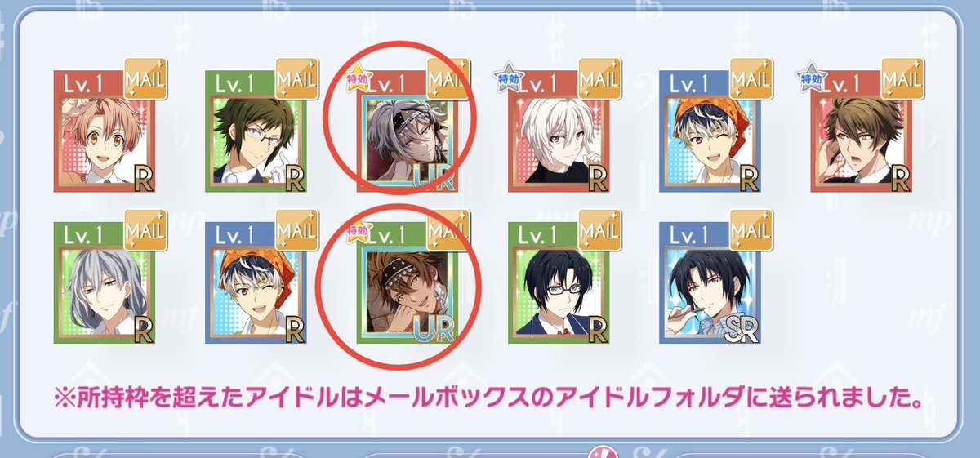Select orange-bandana card next to silver long-haired card
This screenshot has height=458, width=980.
coord(255,283)
